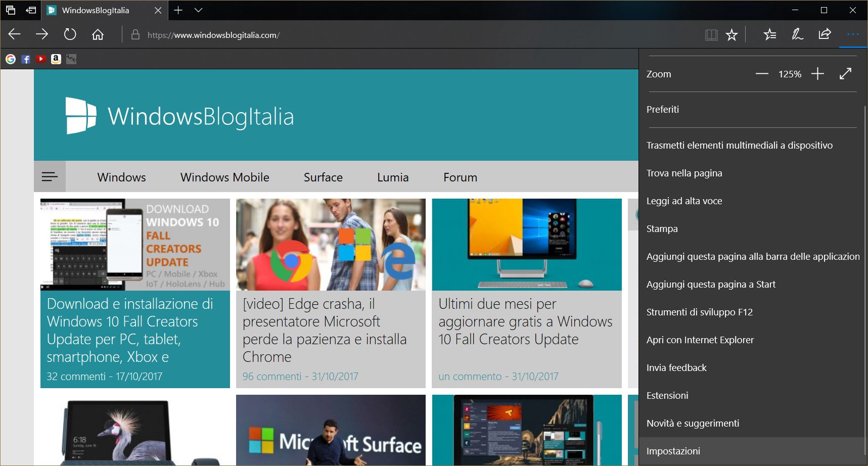Open the home page
Image resolution: width=868 pixels, height=466 pixels.
click(98, 34)
